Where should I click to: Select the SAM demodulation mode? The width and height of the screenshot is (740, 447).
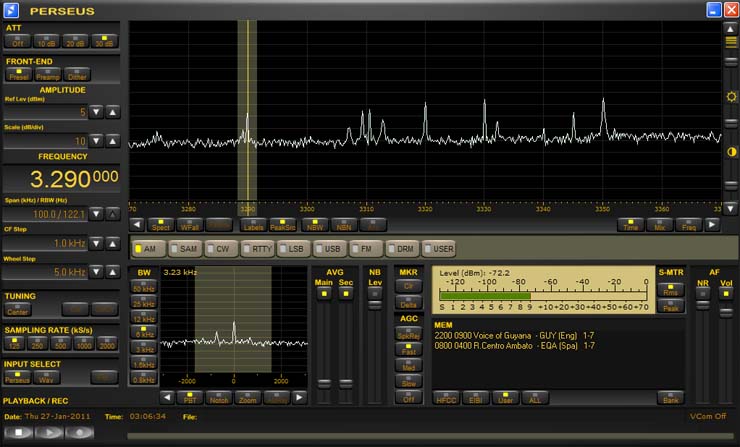coord(185,249)
